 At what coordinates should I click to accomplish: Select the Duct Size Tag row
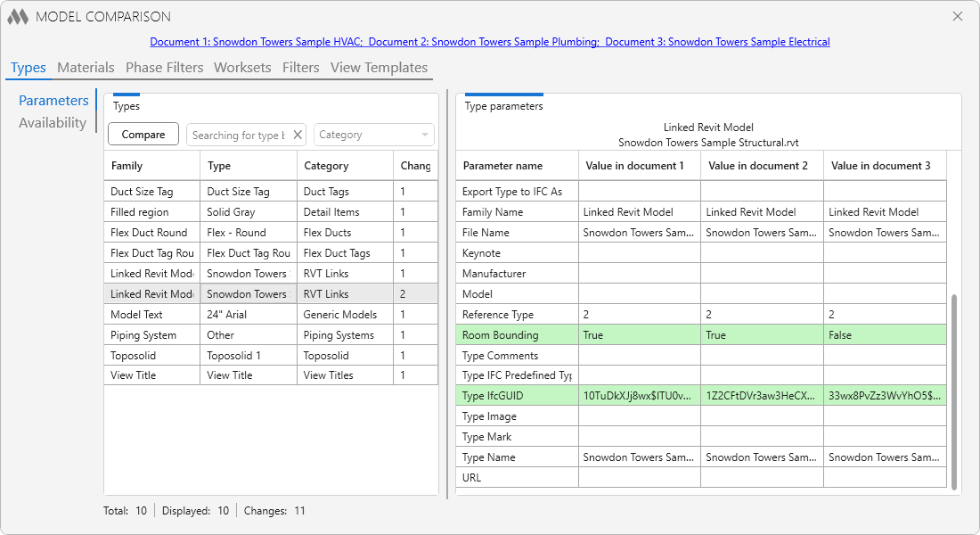click(x=271, y=192)
